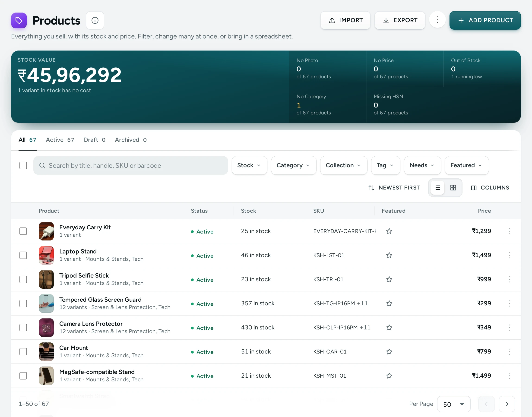Open the Collection filter dropdown
This screenshot has width=532, height=417.
[x=344, y=165]
